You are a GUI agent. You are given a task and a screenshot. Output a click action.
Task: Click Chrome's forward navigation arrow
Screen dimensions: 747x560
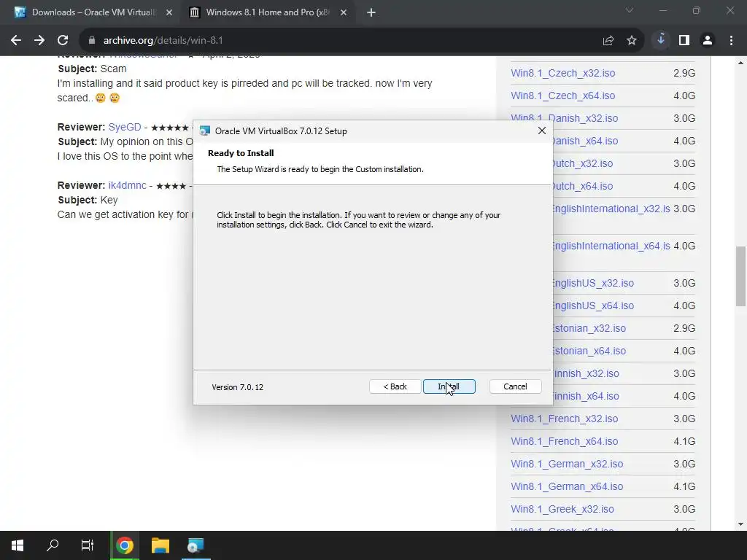[x=39, y=41]
